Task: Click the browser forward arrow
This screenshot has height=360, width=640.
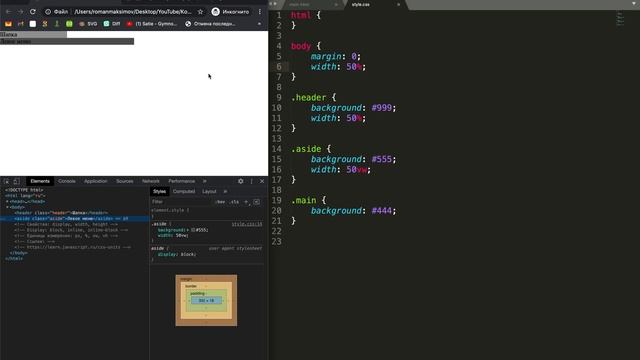Action: (x=20, y=12)
